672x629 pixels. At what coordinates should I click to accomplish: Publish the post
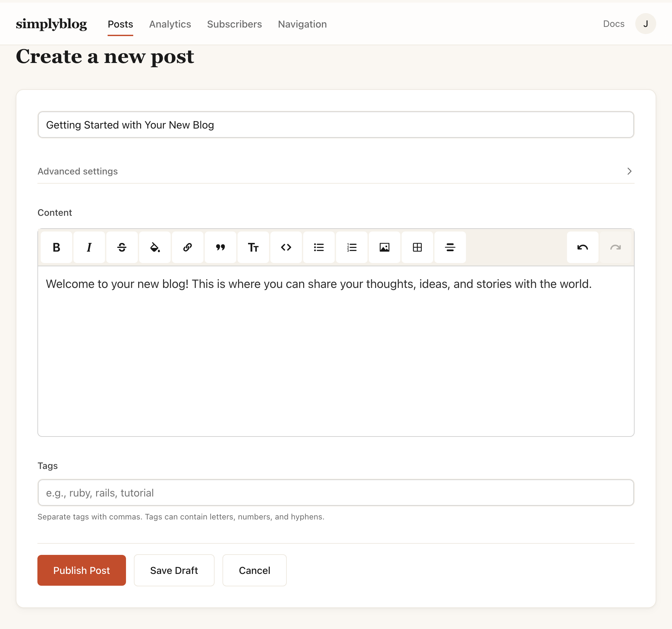pos(81,570)
